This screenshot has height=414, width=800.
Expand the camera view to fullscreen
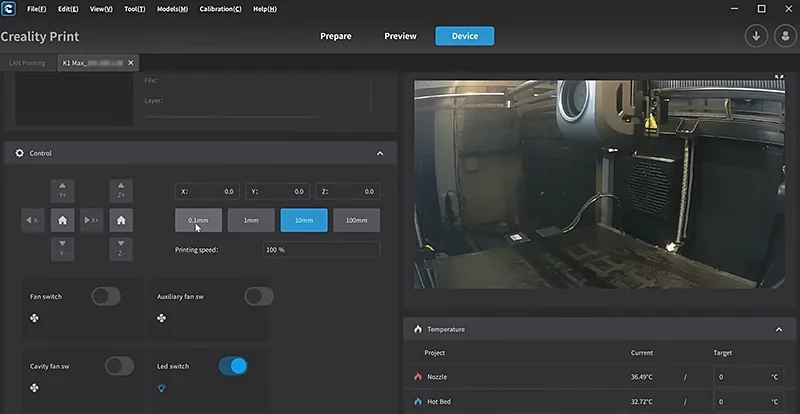coord(779,77)
